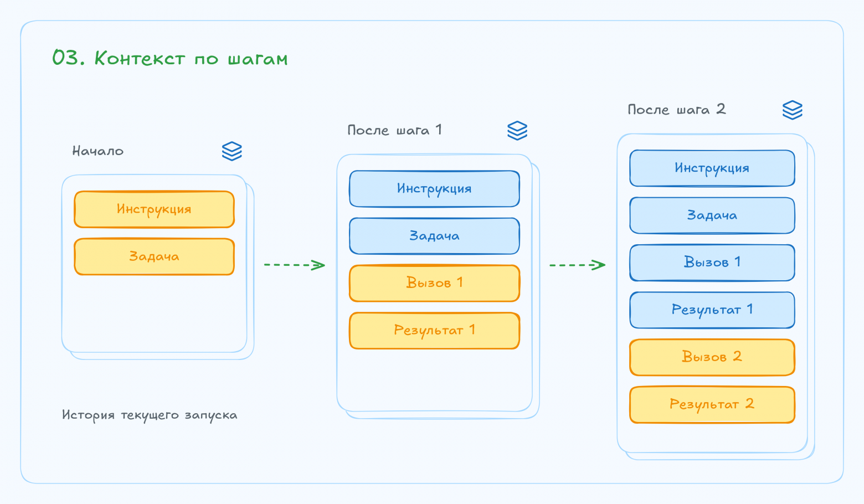This screenshot has height=504, width=864.
Task: Click the layers stack icon beside "Начало"
Action: [232, 151]
